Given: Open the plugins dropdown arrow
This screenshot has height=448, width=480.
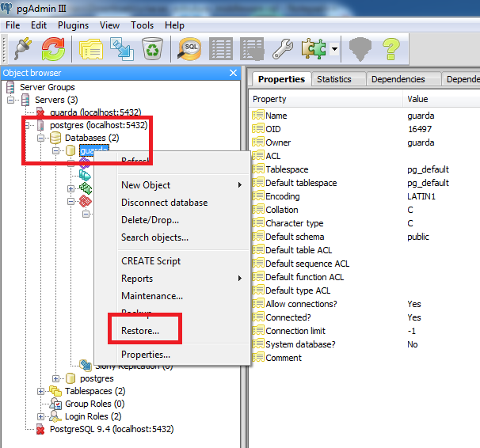Looking at the screenshot, I should 334,49.
